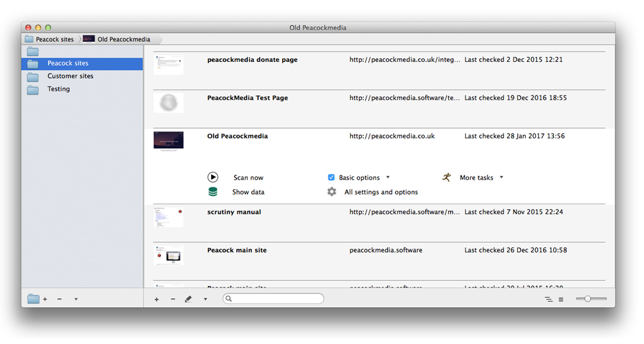Click the More tasks running figure icon
The image size is (644, 344).
pyautogui.click(x=446, y=177)
